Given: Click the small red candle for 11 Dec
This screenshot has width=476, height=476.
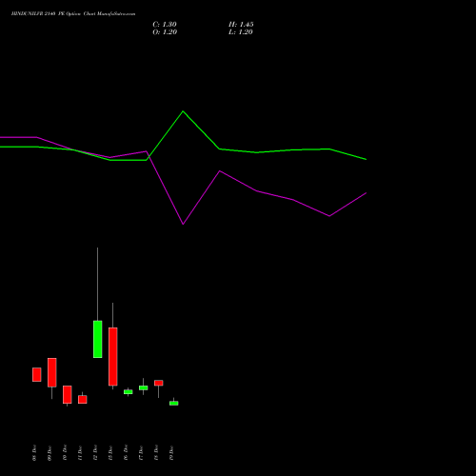Looking at the screenshot, I should (x=83, y=400).
